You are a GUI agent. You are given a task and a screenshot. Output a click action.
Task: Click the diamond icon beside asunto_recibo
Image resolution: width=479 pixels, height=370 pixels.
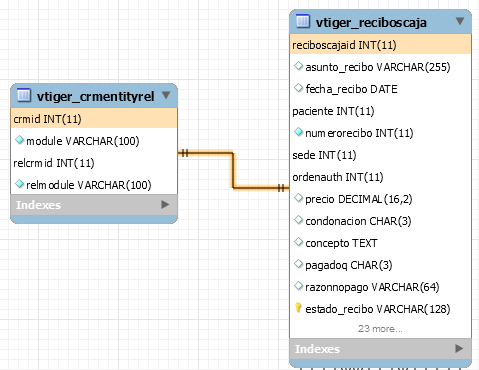click(298, 66)
